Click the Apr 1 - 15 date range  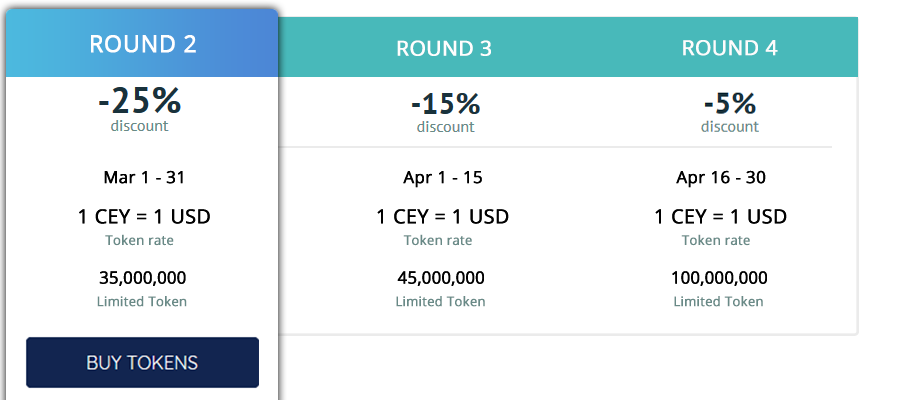pos(443,177)
